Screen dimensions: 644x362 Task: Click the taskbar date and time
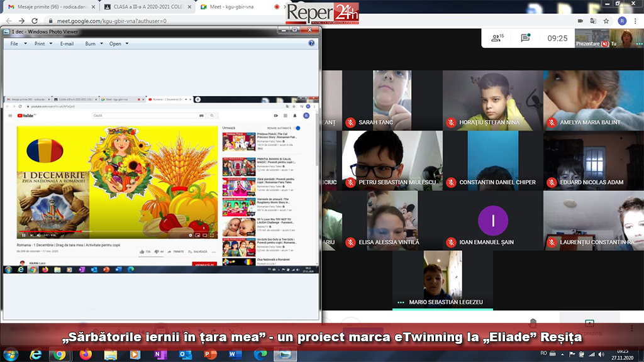[x=622, y=354]
